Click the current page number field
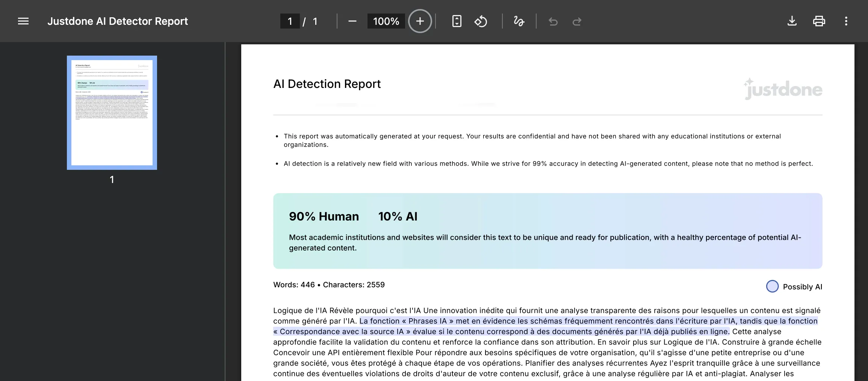Screen dimensions: 868x381 tap(290, 21)
